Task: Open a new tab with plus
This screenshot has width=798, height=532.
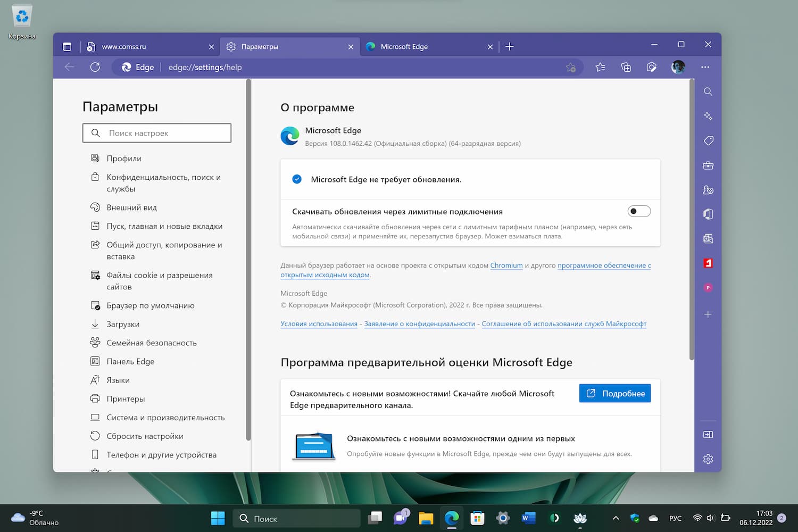Action: tap(510, 47)
